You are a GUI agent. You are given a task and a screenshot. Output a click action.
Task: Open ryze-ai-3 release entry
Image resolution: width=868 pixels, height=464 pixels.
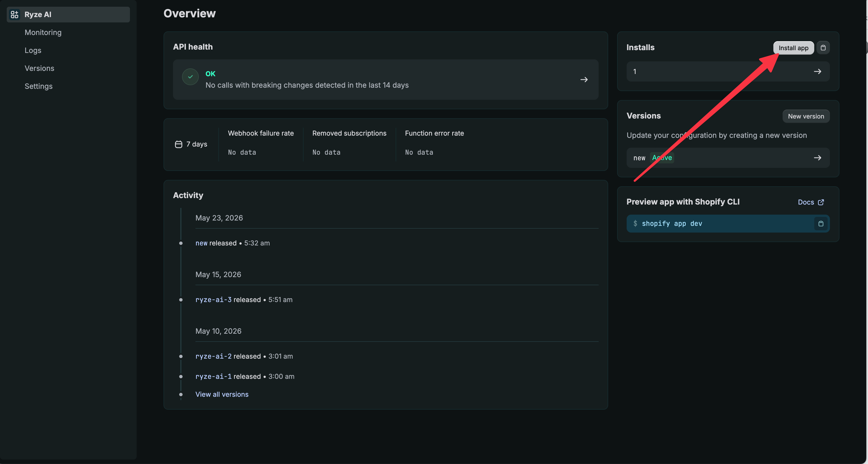coord(213,300)
